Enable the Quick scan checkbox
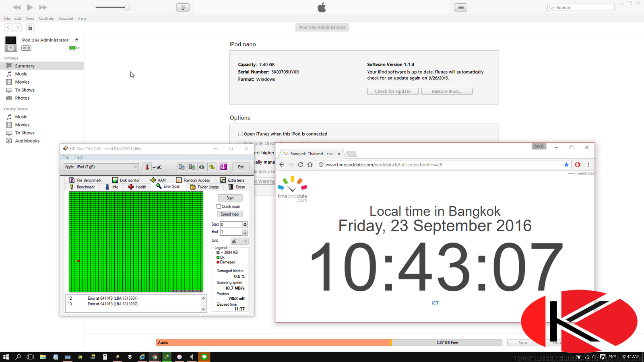 219,206
